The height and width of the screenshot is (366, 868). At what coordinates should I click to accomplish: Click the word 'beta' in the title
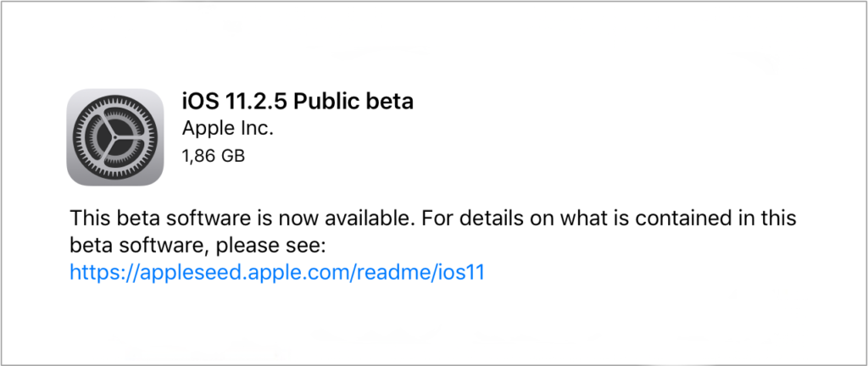coord(391,102)
